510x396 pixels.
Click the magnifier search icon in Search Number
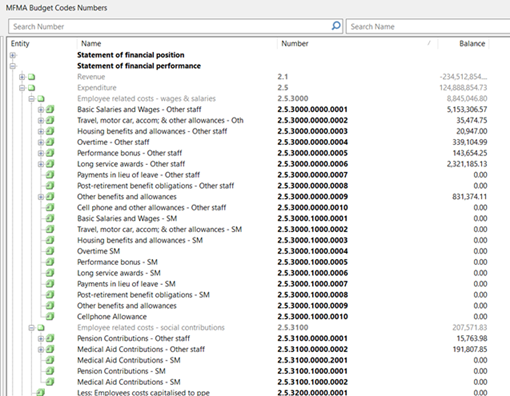click(x=336, y=26)
